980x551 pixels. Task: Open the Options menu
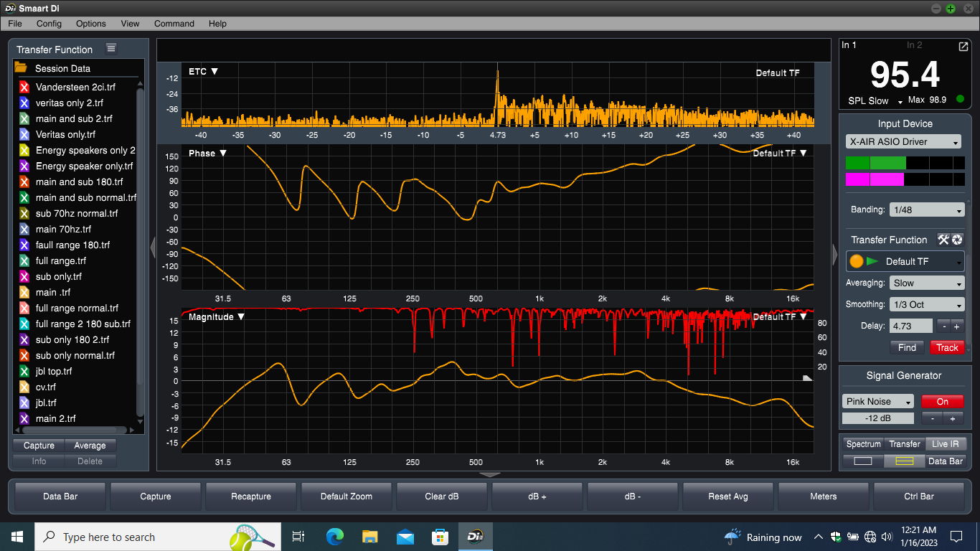click(x=91, y=24)
